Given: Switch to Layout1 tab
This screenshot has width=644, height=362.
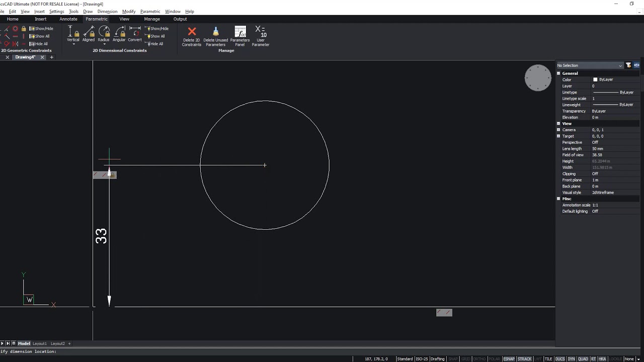Looking at the screenshot, I should coord(40,343).
